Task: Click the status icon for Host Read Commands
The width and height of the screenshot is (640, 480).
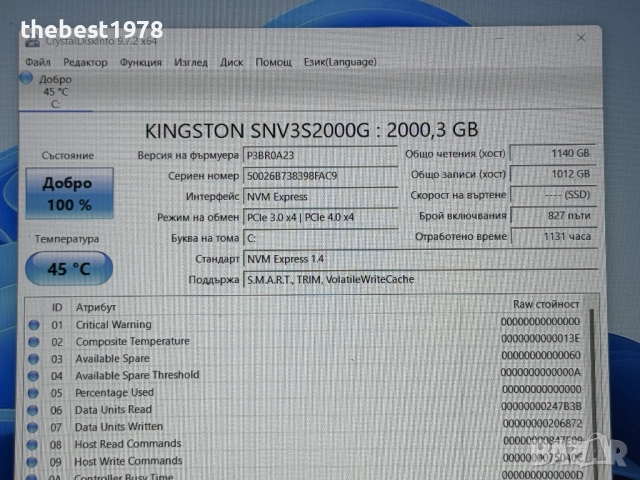Action: point(32,444)
